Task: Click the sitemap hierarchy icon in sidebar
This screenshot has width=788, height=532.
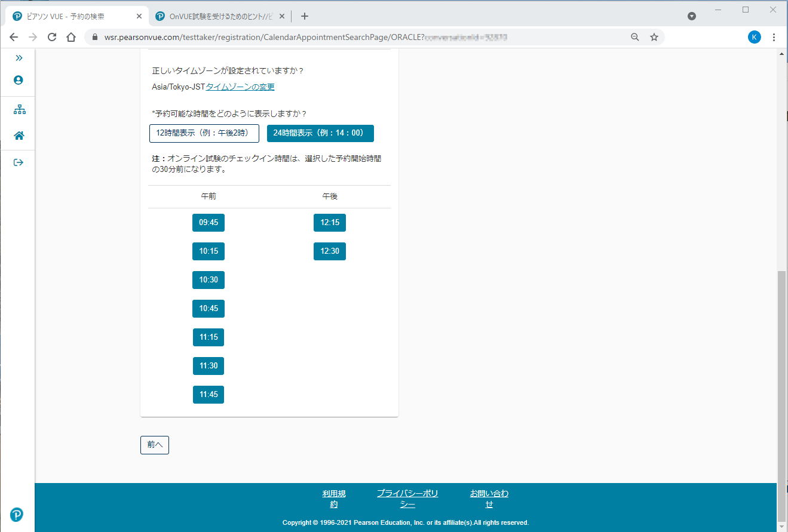Action: click(x=19, y=110)
